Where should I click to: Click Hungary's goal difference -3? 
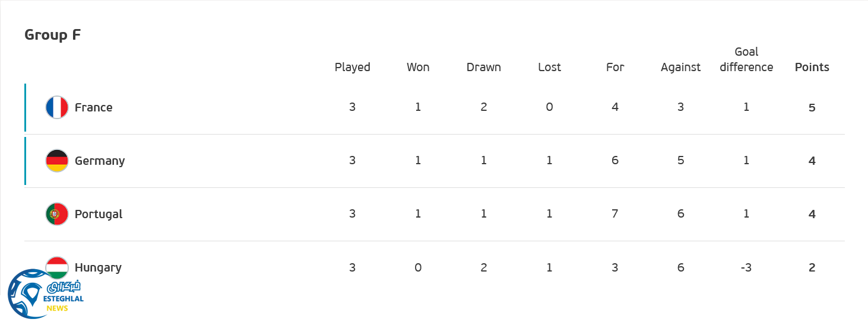click(746, 267)
